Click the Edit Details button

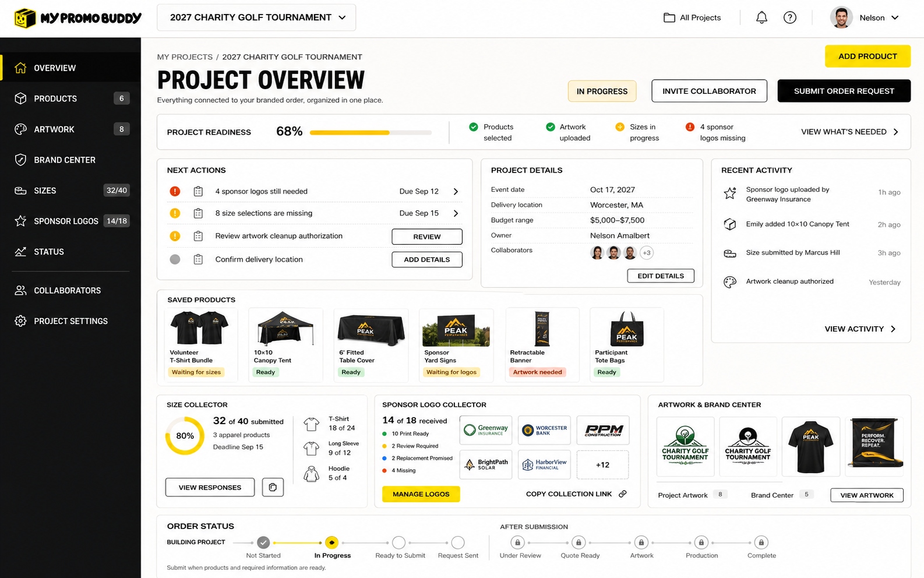661,276
